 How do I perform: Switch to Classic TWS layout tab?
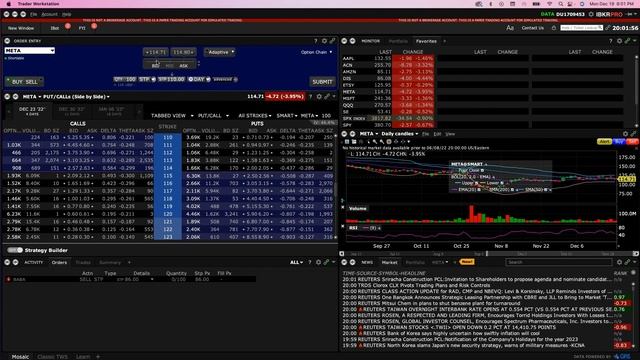point(53,357)
